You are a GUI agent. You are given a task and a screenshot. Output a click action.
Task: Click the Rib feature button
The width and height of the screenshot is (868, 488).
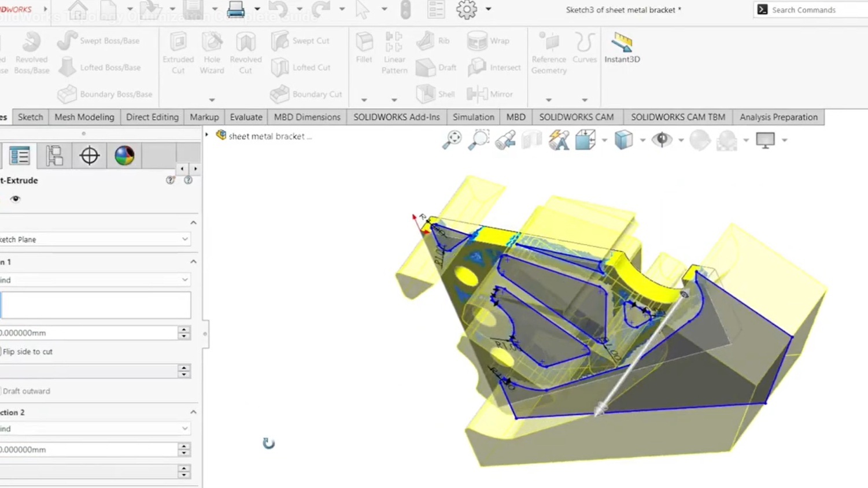pos(433,40)
